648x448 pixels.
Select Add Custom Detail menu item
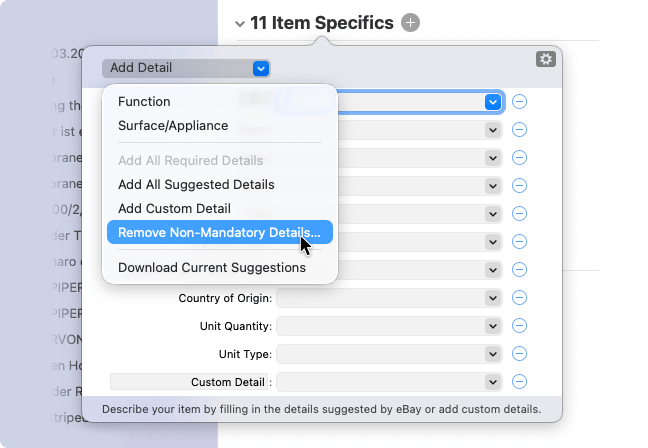pos(174,208)
